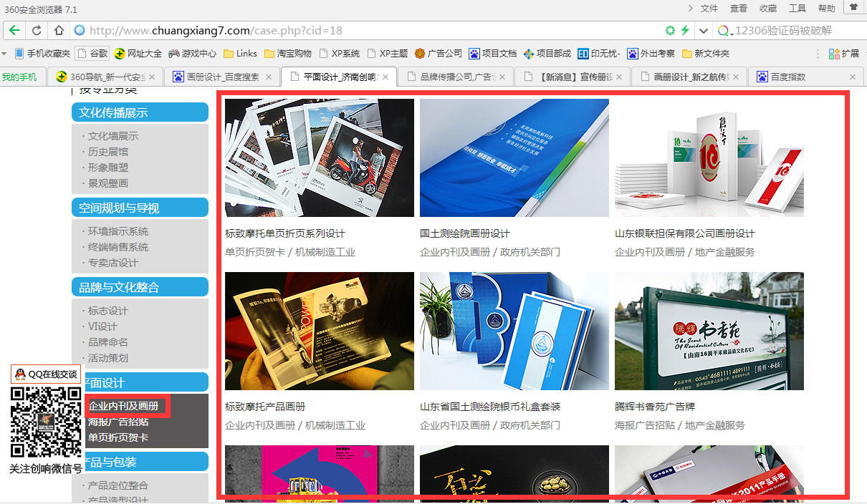The width and height of the screenshot is (867, 504).
Task: Switch to 画册设计_新之航 tab
Action: pos(690,77)
